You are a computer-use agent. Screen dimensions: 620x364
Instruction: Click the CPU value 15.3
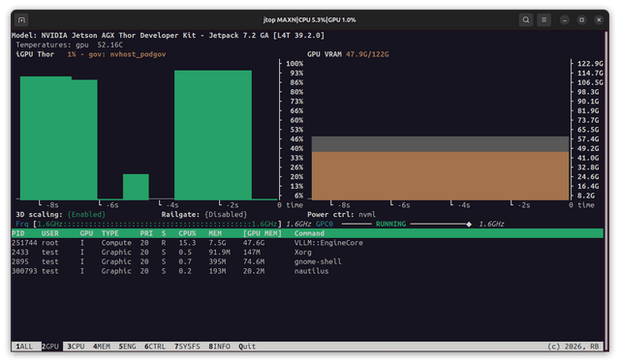[x=187, y=243]
